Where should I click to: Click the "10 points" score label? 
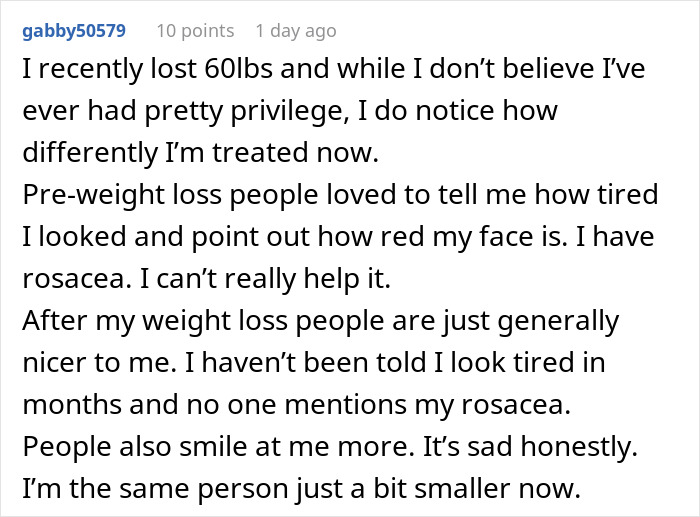pos(195,31)
